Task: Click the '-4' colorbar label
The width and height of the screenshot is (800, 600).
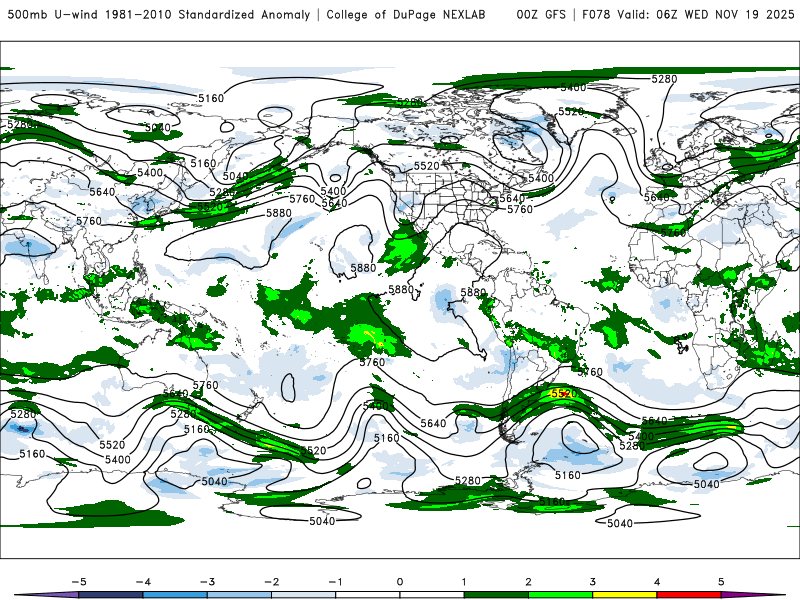Action: (x=143, y=582)
